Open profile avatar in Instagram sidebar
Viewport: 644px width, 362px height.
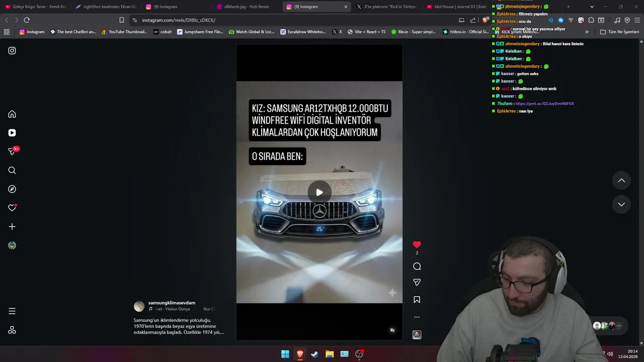pyautogui.click(x=12, y=245)
